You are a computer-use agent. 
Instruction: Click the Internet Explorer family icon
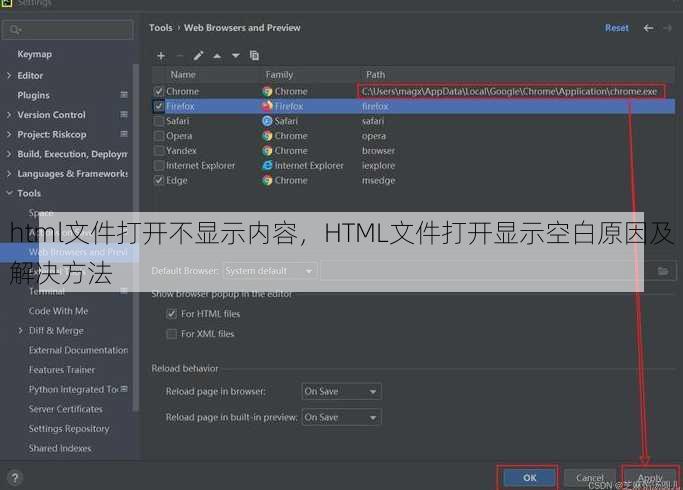tap(267, 166)
